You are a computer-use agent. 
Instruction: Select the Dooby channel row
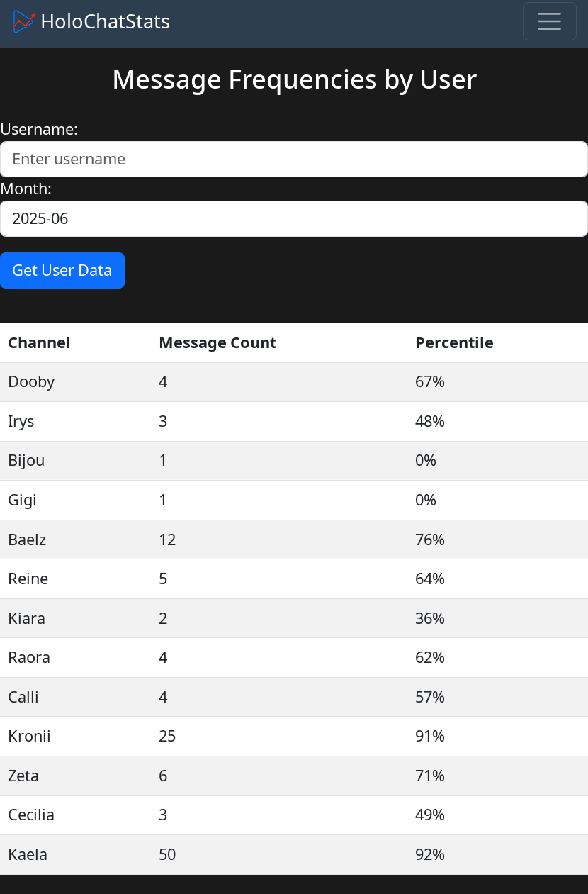click(x=294, y=382)
